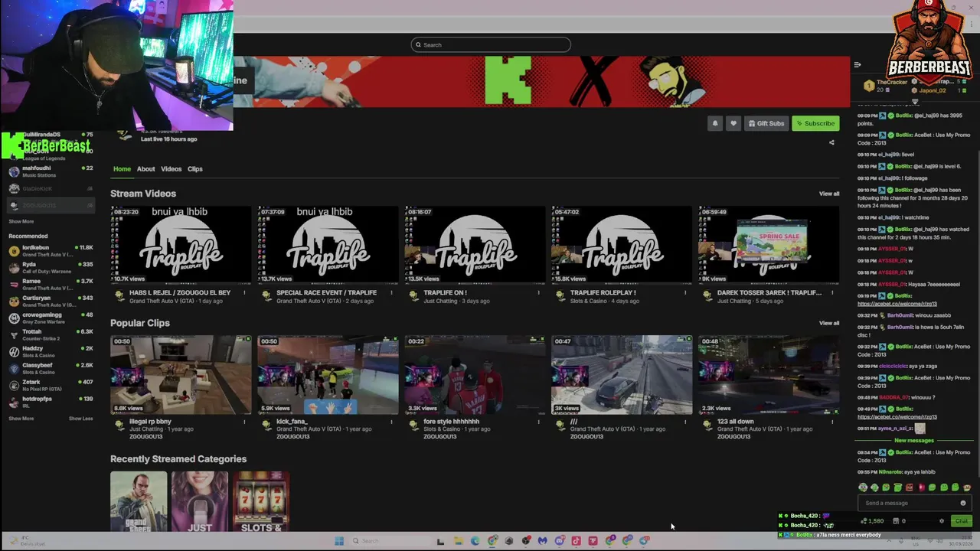Image resolution: width=980 pixels, height=551 pixels.
Task: Open options menu for fore style clip
Action: click(x=538, y=422)
